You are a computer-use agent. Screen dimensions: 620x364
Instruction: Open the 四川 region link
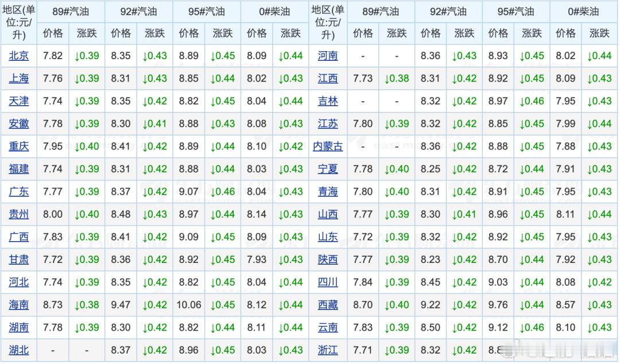pyautogui.click(x=328, y=282)
